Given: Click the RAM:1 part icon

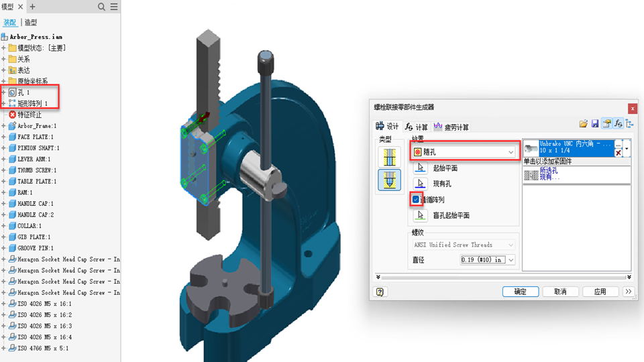Looking at the screenshot, I should click(12, 192).
